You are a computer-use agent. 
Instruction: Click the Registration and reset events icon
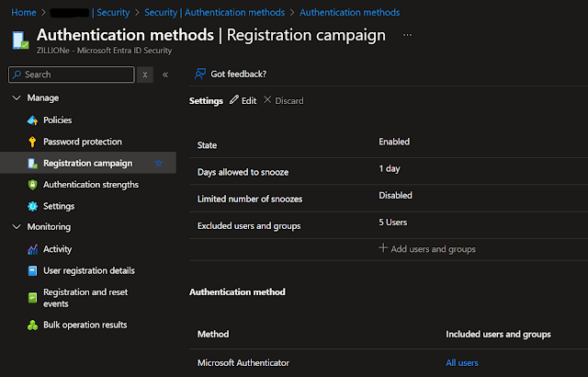coord(32,297)
